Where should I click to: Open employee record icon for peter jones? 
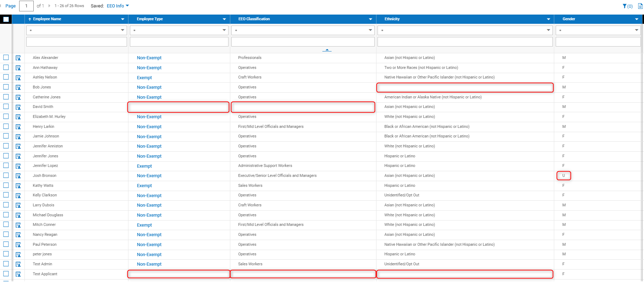(x=18, y=254)
